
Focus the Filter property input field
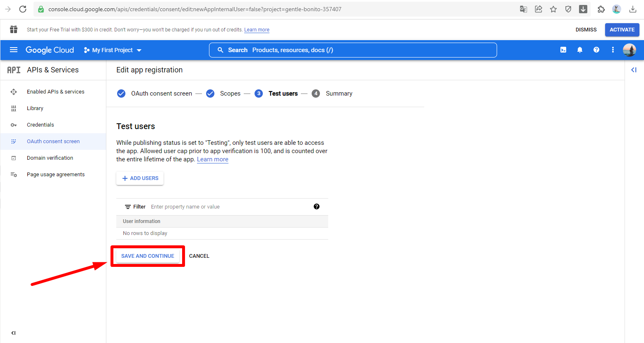pyautogui.click(x=228, y=207)
